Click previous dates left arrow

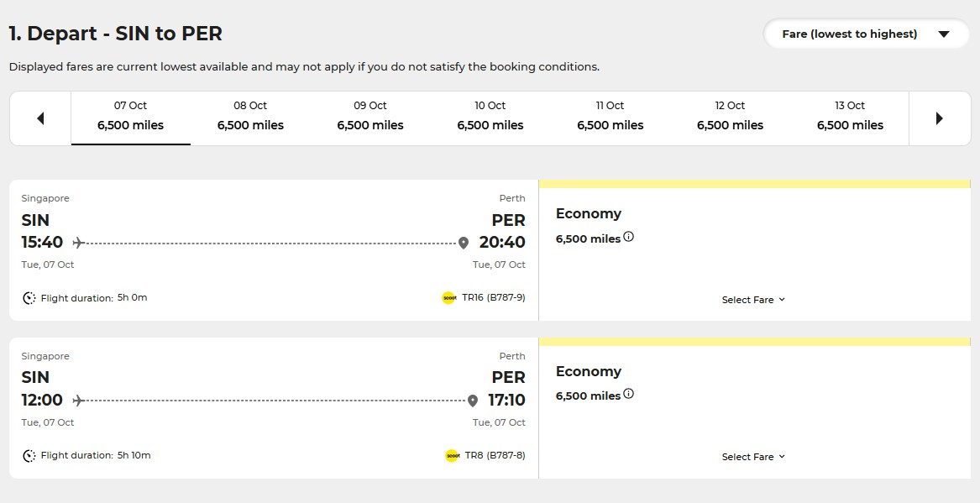(x=40, y=118)
